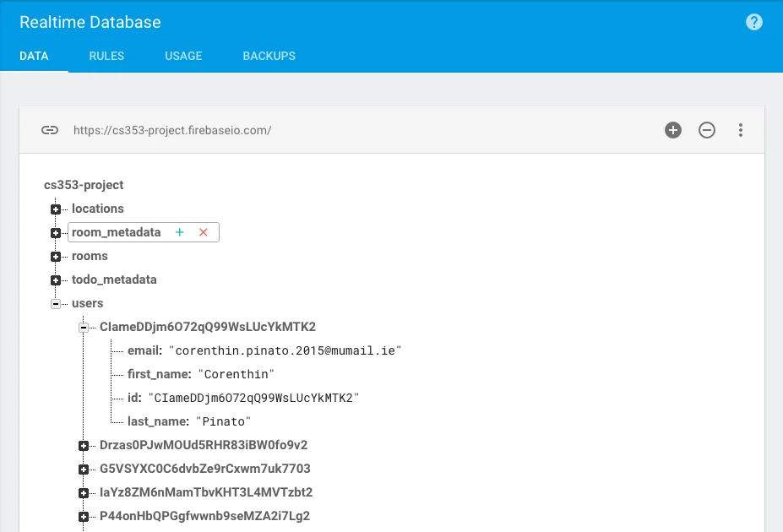Collapse the users node
Screen dimensions: 783x532
click(x=56, y=303)
